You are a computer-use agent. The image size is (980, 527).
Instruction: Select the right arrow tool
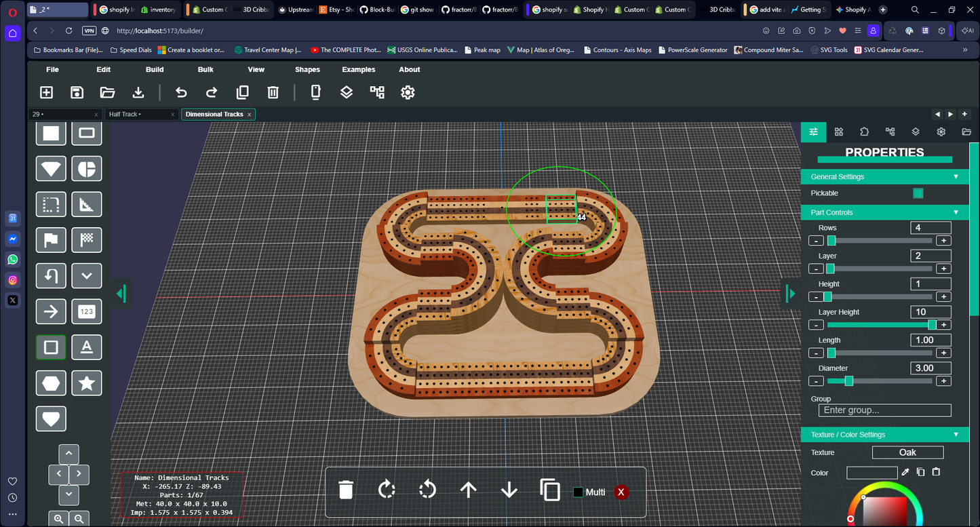[x=51, y=312]
